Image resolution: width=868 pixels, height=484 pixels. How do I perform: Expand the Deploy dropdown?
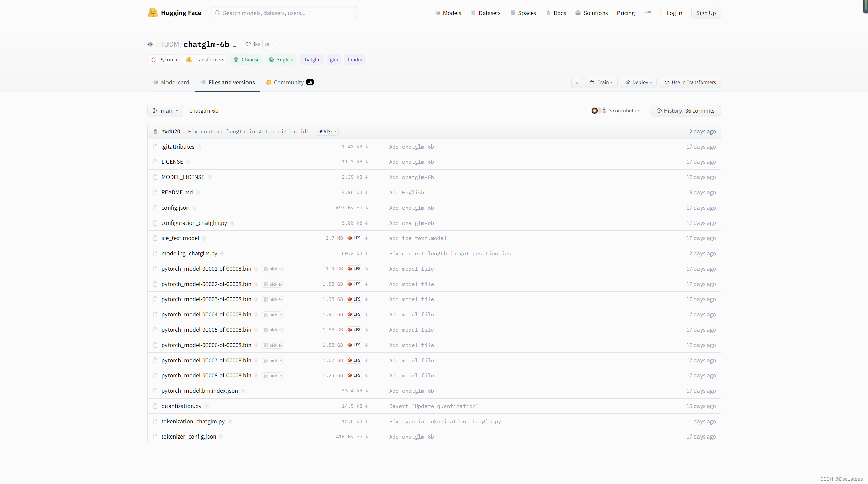(x=638, y=82)
